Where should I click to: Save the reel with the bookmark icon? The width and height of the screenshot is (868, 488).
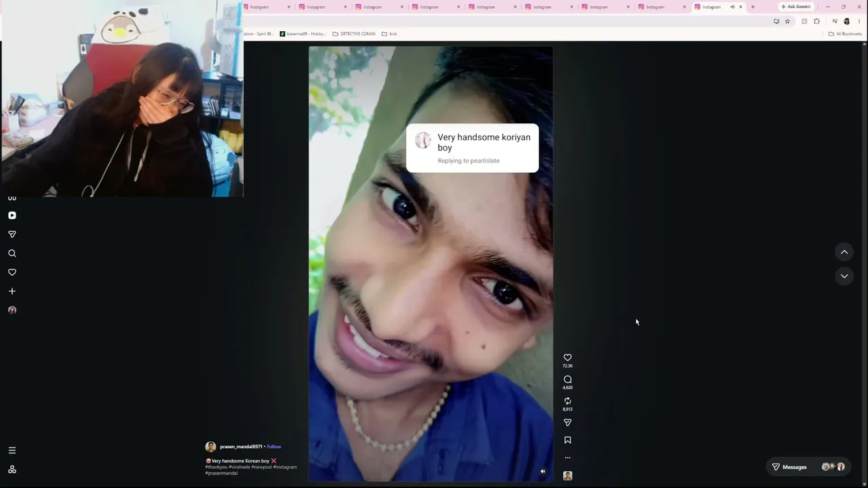pyautogui.click(x=568, y=440)
